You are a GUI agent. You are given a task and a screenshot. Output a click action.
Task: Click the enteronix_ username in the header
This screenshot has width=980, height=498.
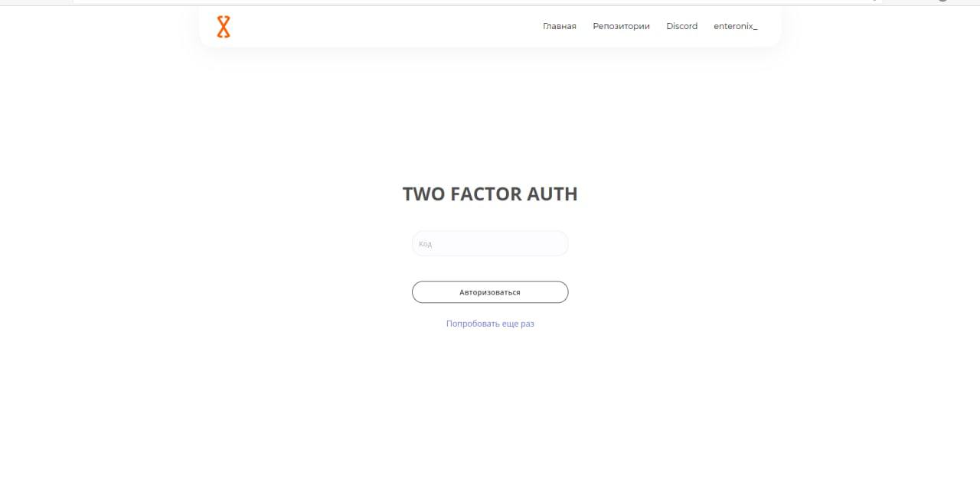pos(735,26)
